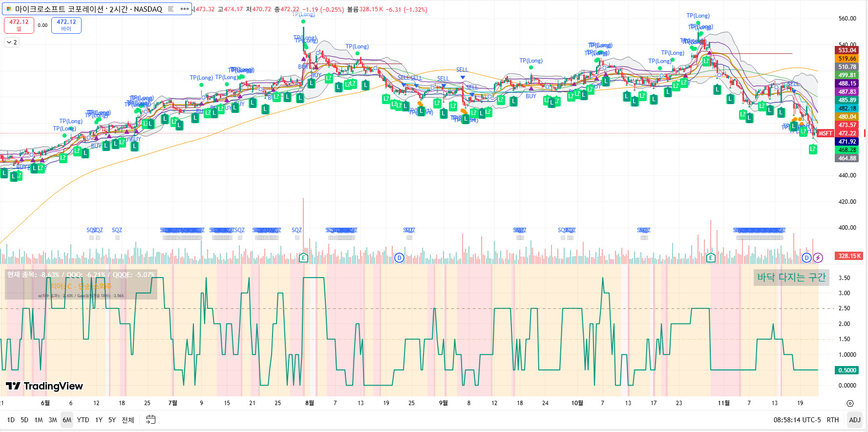Select the 1Y date range
Screen dimensions: 868x432
(x=99, y=420)
